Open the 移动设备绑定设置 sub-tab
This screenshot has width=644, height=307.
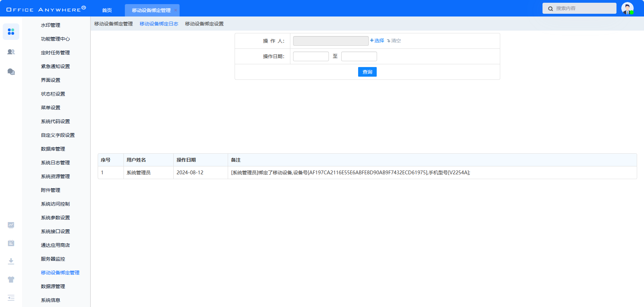tap(204, 24)
